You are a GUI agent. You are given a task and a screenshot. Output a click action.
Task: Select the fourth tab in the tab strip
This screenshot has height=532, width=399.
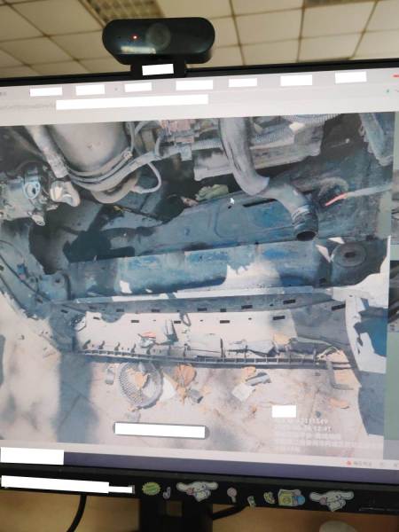(194, 85)
